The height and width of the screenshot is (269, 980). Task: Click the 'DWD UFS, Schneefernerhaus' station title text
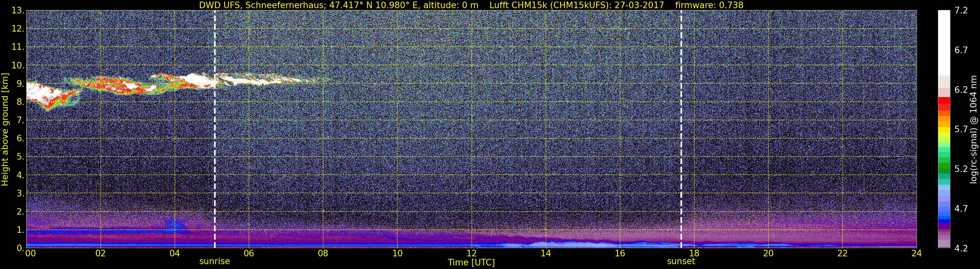pos(262,5)
